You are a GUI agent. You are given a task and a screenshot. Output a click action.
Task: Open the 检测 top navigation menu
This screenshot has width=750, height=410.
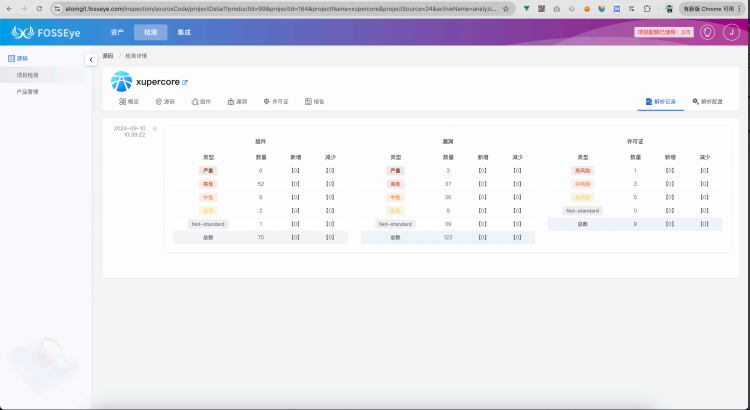(x=151, y=32)
